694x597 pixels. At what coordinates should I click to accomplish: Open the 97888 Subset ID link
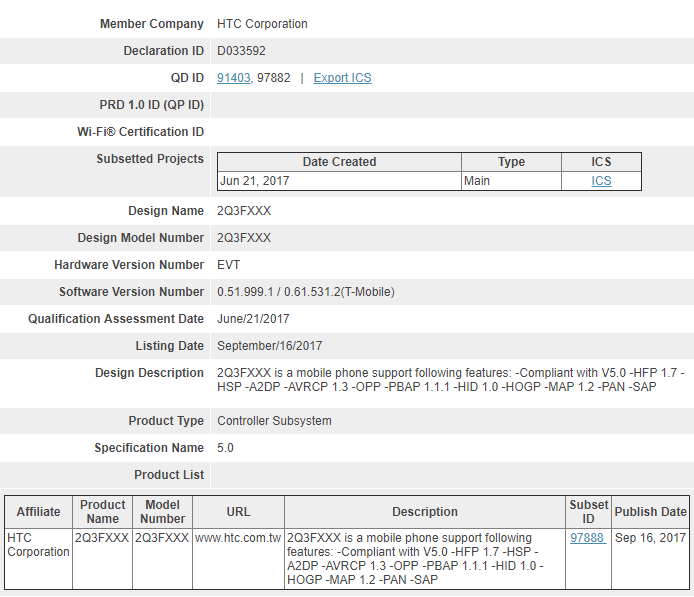587,537
